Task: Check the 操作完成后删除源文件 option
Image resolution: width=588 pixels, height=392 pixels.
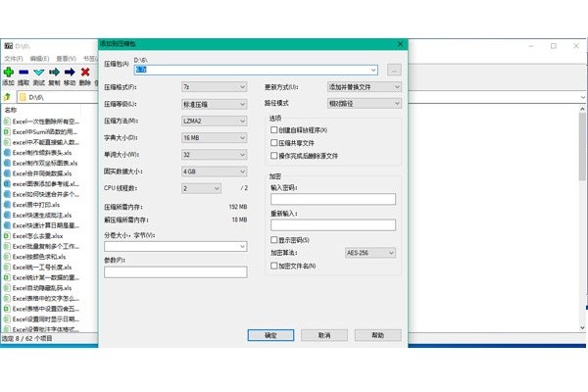Action: (x=274, y=155)
